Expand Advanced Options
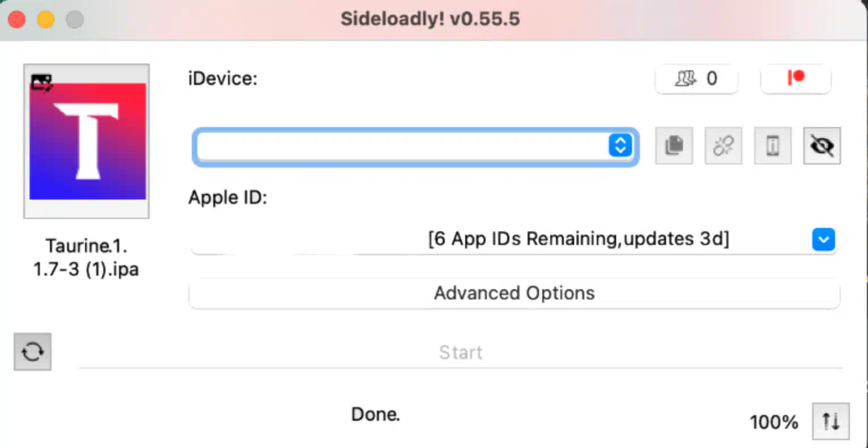 [514, 293]
